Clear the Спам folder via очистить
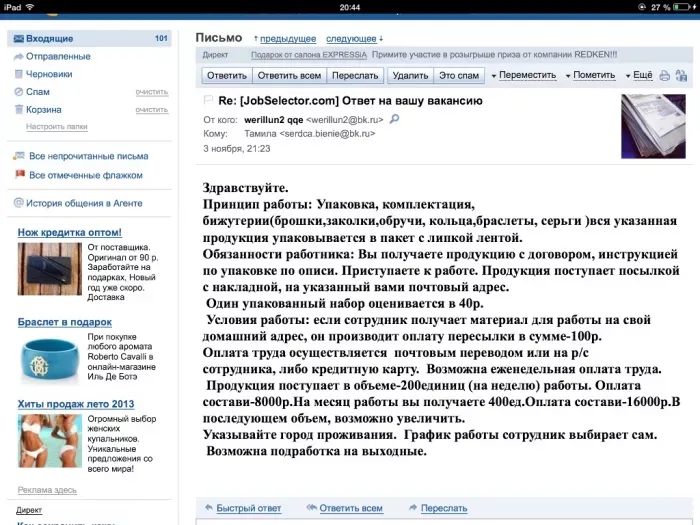Viewport: 700px width, 525px height. 152,92
